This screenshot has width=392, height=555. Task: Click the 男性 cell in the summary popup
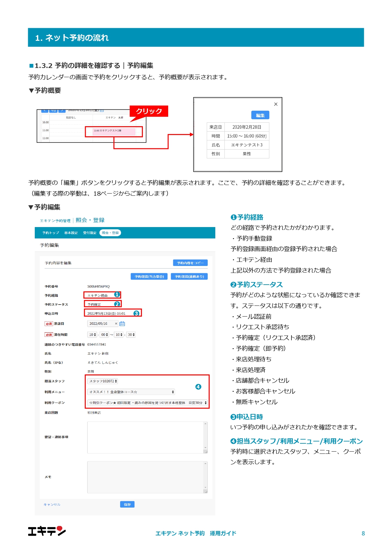click(x=247, y=154)
